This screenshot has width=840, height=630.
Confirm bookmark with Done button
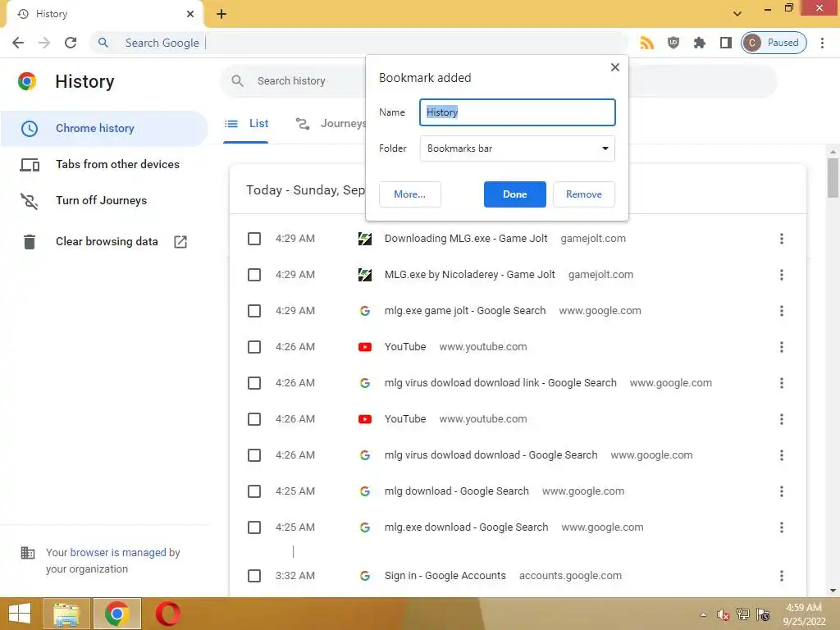pyautogui.click(x=515, y=194)
